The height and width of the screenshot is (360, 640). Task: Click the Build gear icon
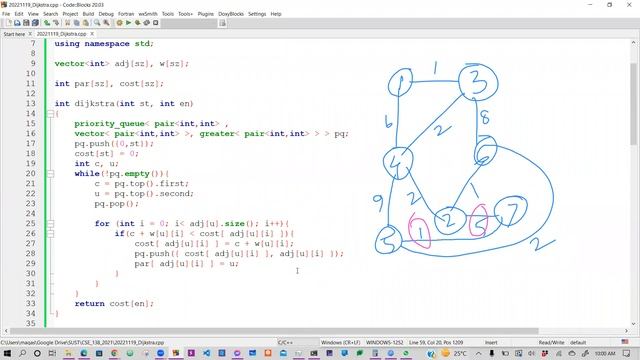point(120,23)
